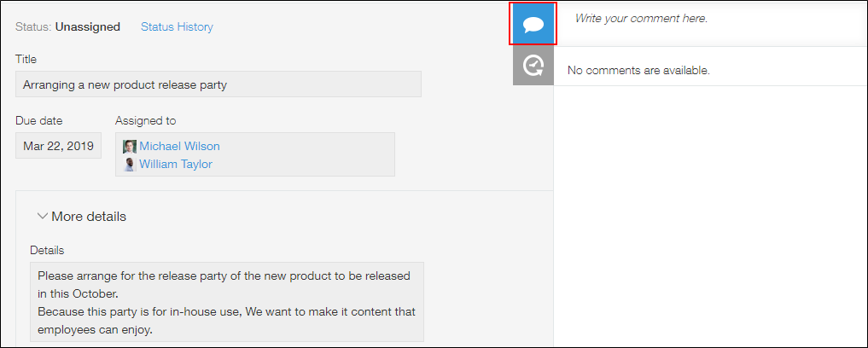Viewport: 868px width, 348px height.
Task: Open the comments speech bubble icon
Action: (533, 25)
